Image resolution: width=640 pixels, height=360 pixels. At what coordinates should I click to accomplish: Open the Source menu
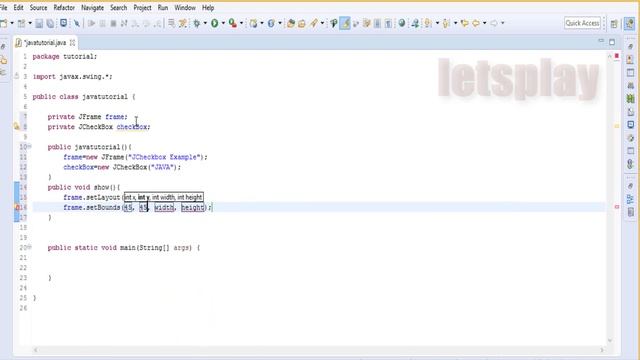click(x=38, y=8)
